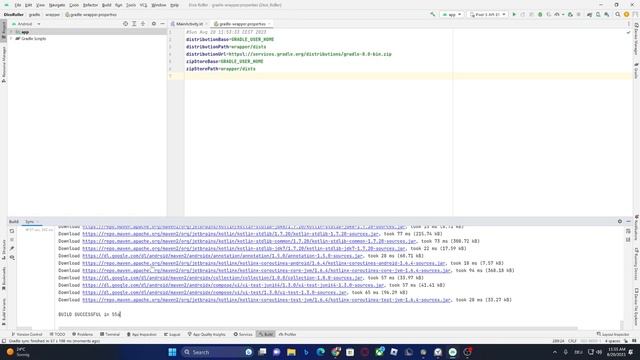Click Expand All in project panel

pyautogui.click(x=134, y=24)
